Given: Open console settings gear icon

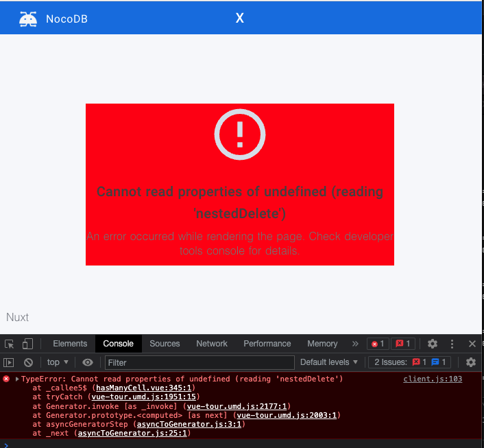Looking at the screenshot, I should (x=471, y=362).
